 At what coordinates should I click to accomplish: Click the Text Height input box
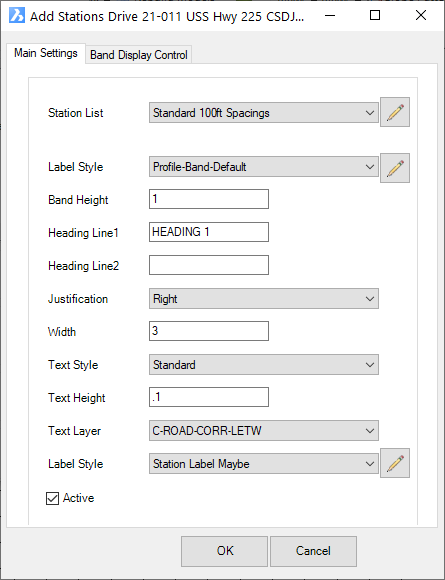click(209, 397)
